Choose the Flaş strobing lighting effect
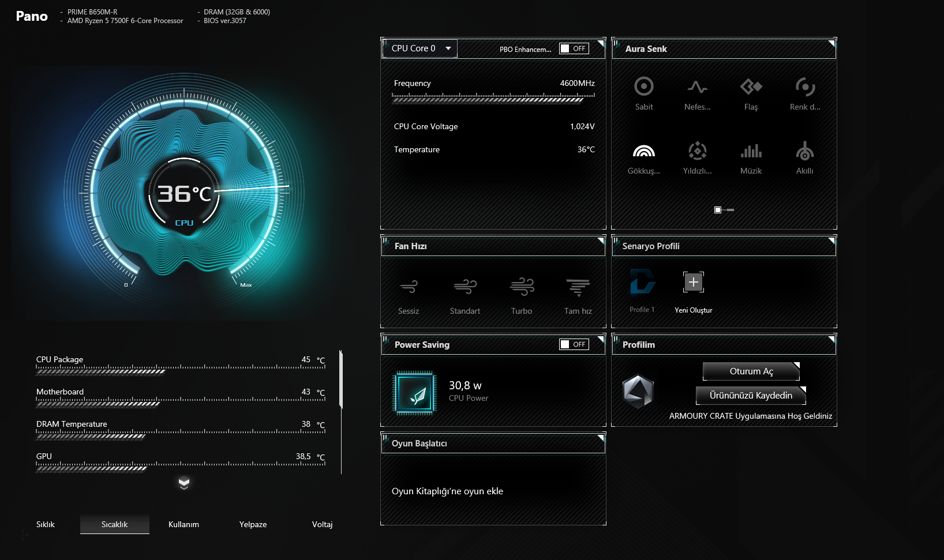Screen dimensions: 944x560 tap(751, 87)
